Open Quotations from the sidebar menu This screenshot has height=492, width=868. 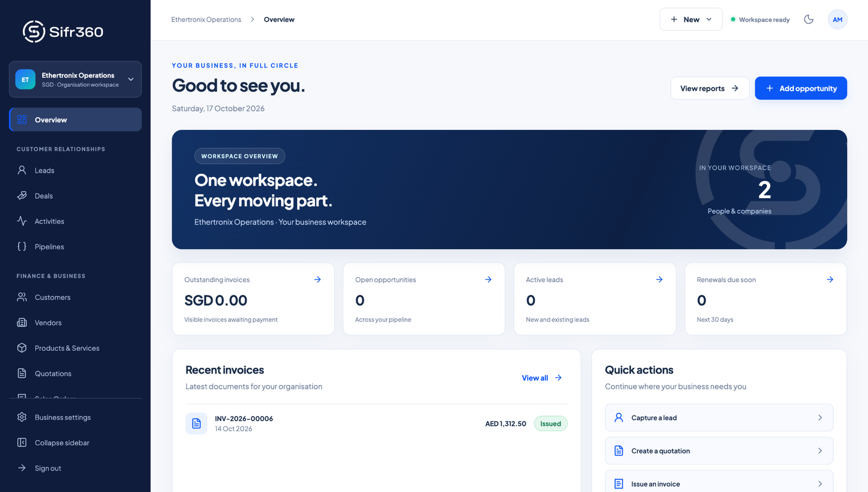[x=75, y=374]
